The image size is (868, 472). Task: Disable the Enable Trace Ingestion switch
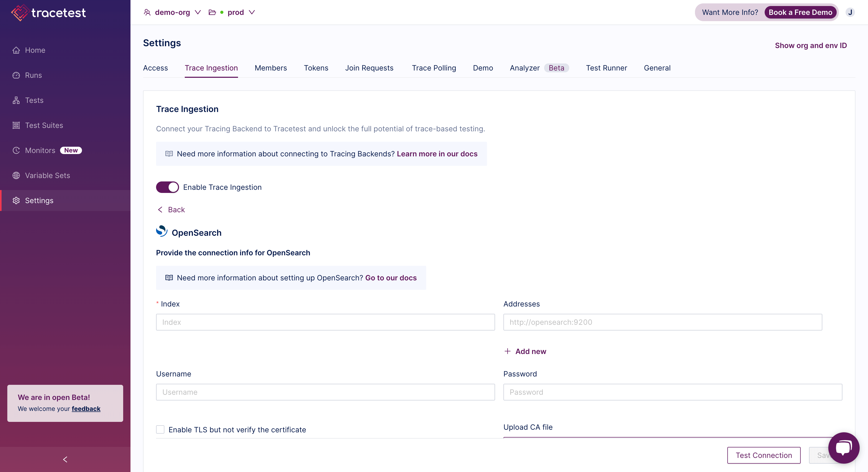click(x=168, y=187)
